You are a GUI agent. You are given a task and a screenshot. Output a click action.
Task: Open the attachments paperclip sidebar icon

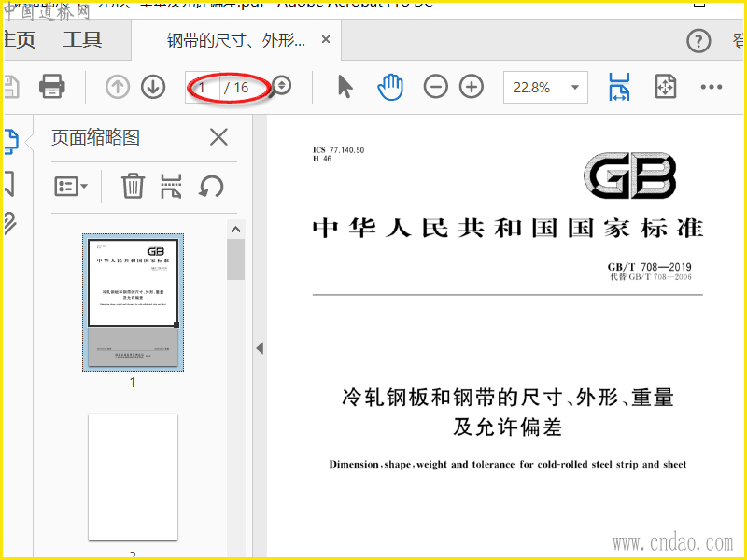coord(10,223)
